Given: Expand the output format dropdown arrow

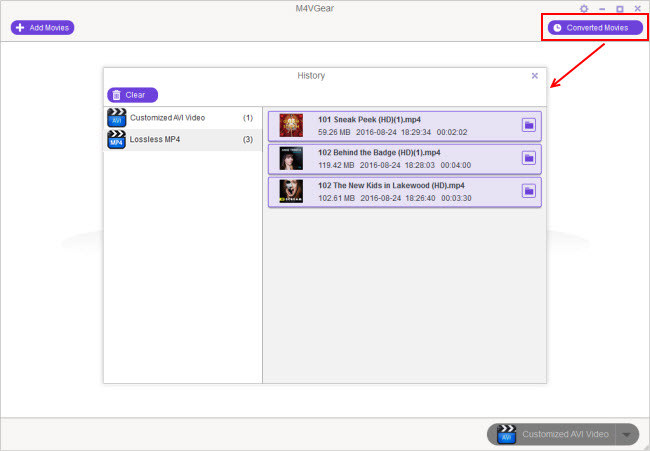Looking at the screenshot, I should [627, 434].
